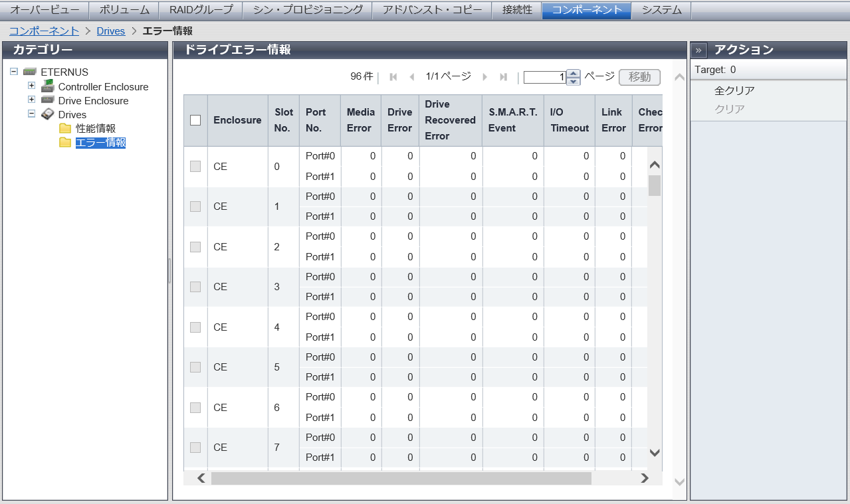Expand the Drive Enclosure tree node
This screenshot has height=504, width=850.
click(31, 100)
